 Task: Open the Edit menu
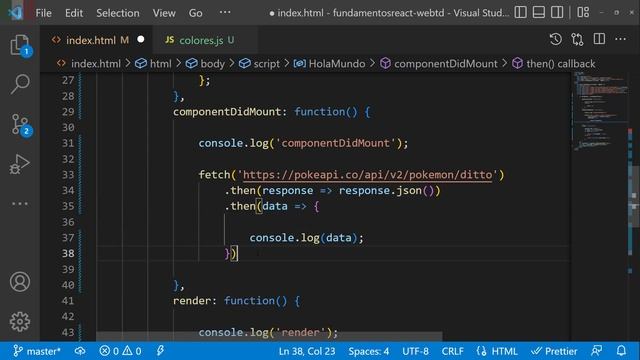click(x=74, y=13)
